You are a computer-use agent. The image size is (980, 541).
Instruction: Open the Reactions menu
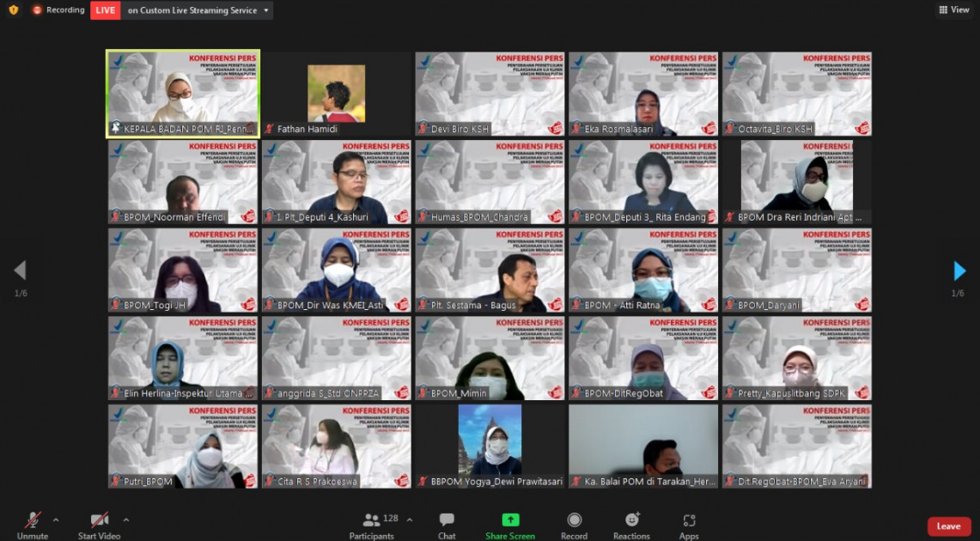click(631, 520)
